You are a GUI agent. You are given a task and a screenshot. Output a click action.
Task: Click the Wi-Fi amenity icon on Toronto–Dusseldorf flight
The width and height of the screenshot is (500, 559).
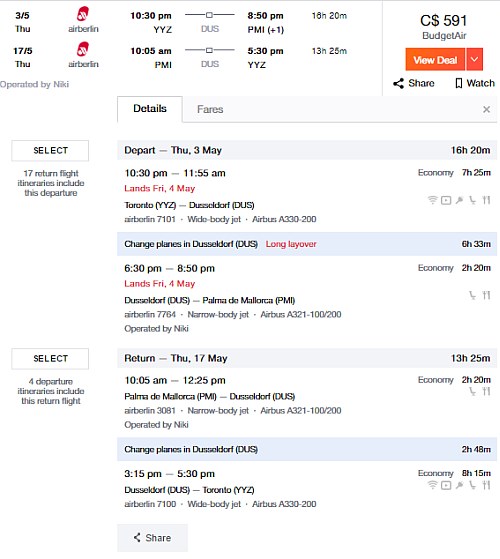(x=432, y=200)
